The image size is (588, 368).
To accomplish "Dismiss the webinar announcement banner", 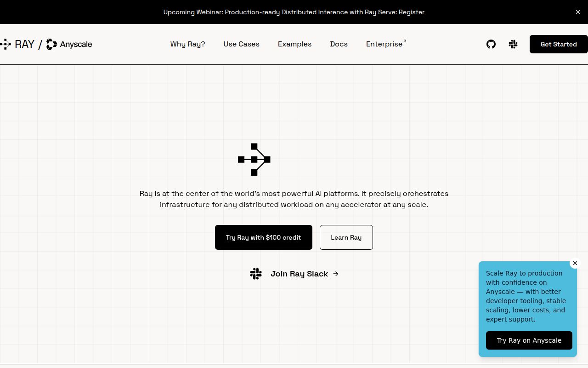I will [578, 12].
